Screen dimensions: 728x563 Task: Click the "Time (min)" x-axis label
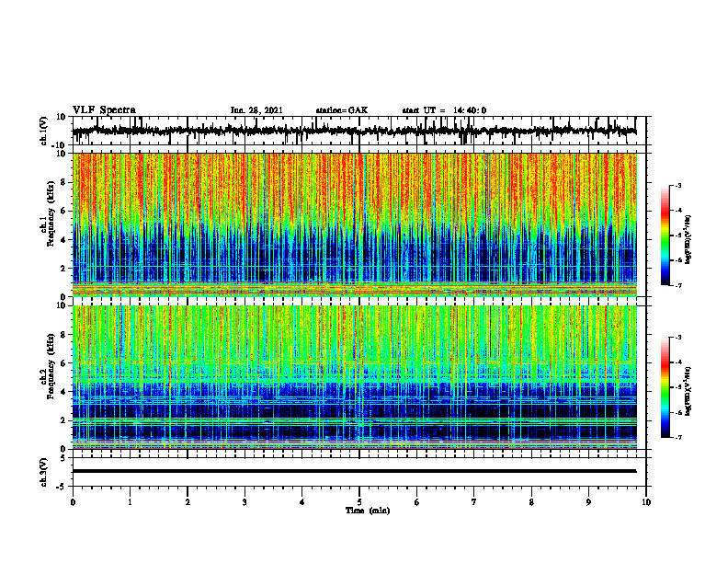[368, 511]
